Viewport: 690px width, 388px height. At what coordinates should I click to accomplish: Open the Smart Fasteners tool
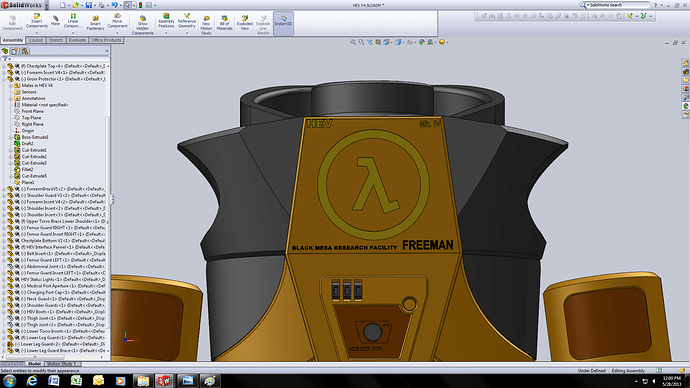click(95, 23)
